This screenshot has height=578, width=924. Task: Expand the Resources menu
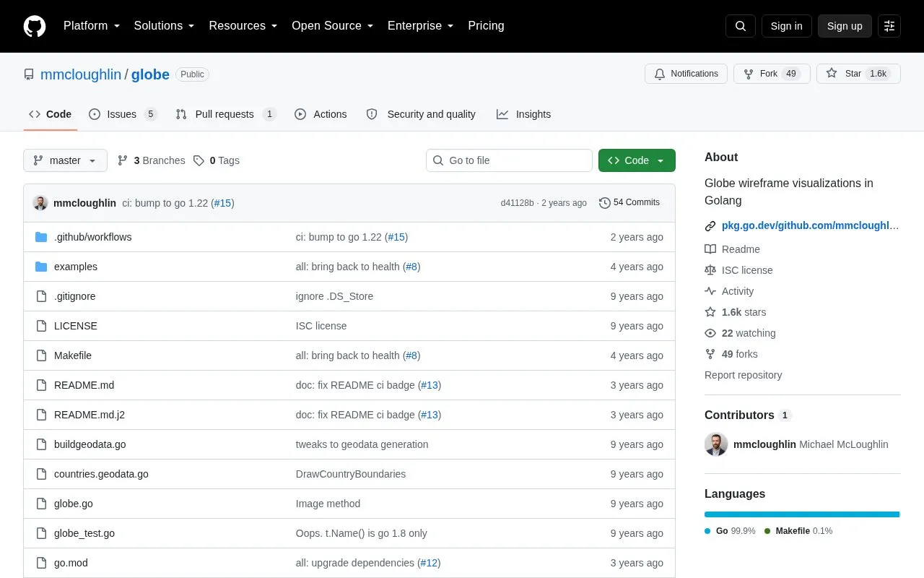[243, 26]
